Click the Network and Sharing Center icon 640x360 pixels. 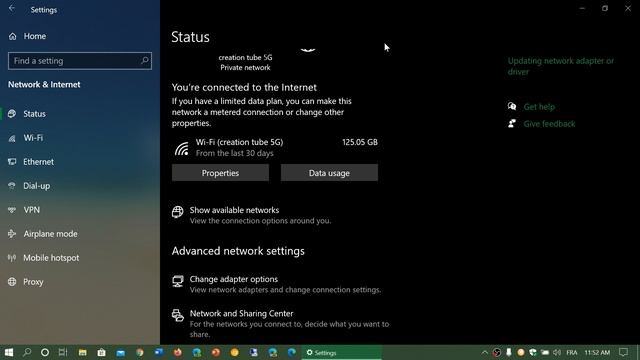pyautogui.click(x=178, y=315)
